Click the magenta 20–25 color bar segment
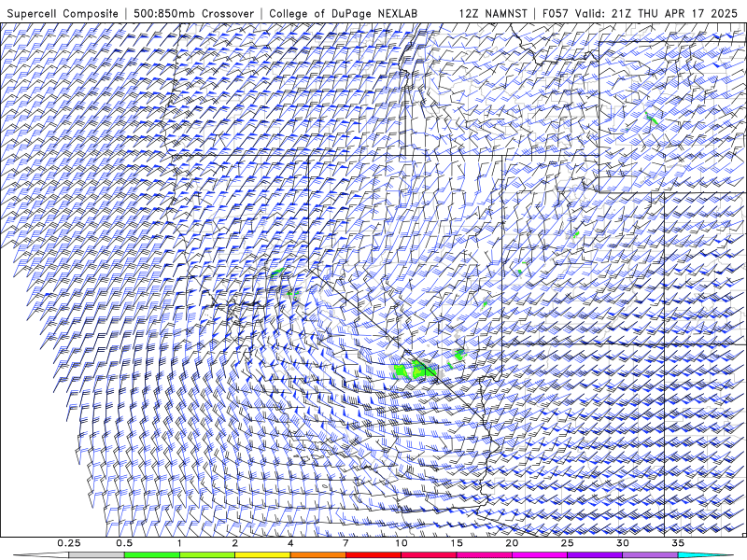747x560 pixels. pos(540,555)
